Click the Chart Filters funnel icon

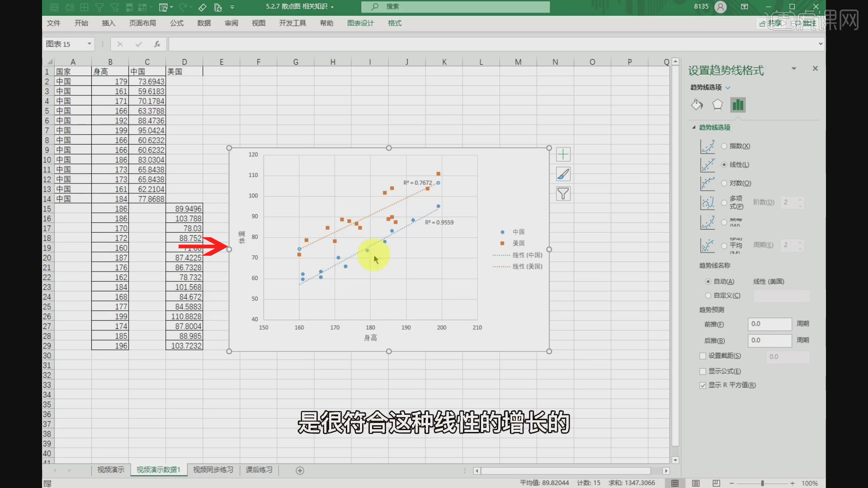[x=563, y=193]
